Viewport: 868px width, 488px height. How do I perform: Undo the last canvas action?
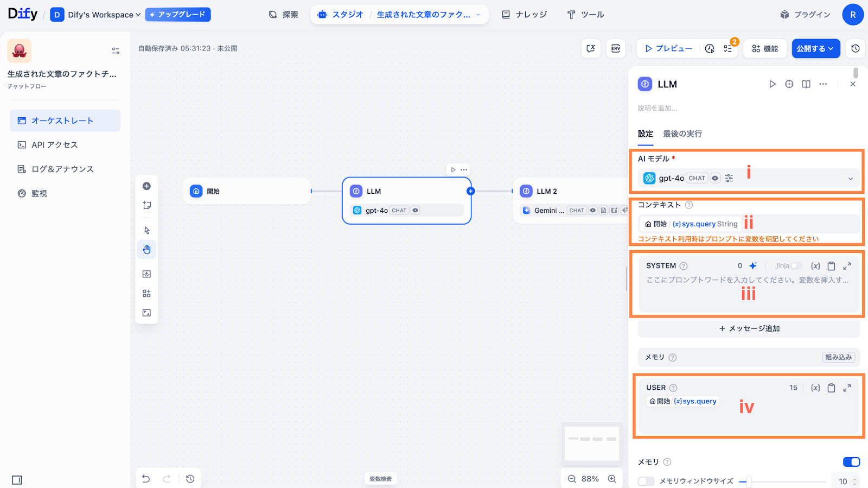pos(146,479)
